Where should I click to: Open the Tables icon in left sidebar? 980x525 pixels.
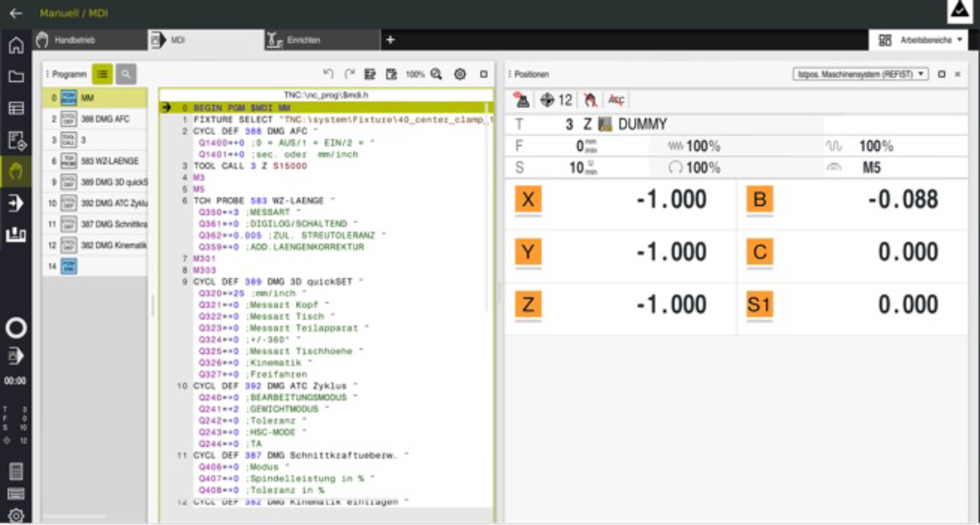[16, 108]
